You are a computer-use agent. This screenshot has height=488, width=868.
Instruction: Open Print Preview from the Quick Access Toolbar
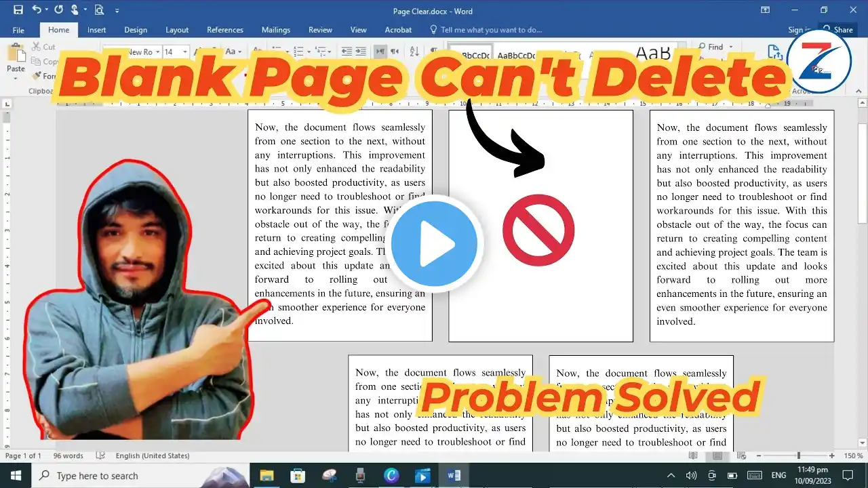(x=99, y=10)
